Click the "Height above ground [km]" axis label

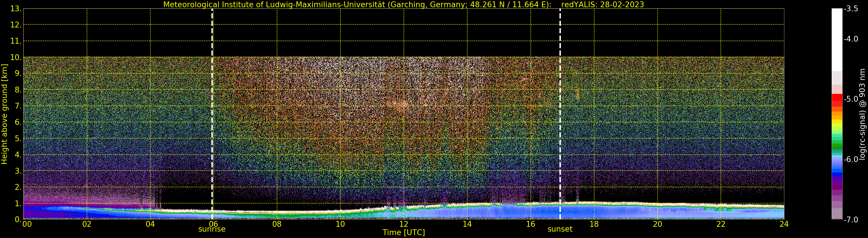coord(4,114)
